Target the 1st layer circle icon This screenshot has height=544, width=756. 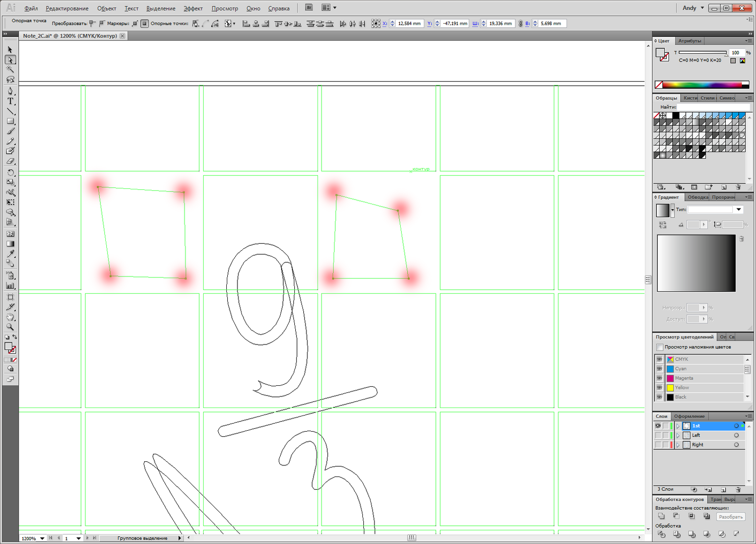point(736,426)
